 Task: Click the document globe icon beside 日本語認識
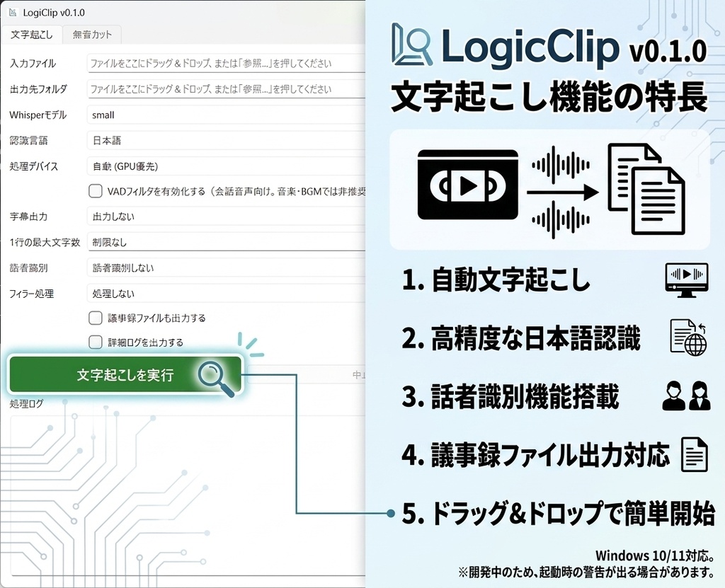pyautogui.click(x=688, y=338)
